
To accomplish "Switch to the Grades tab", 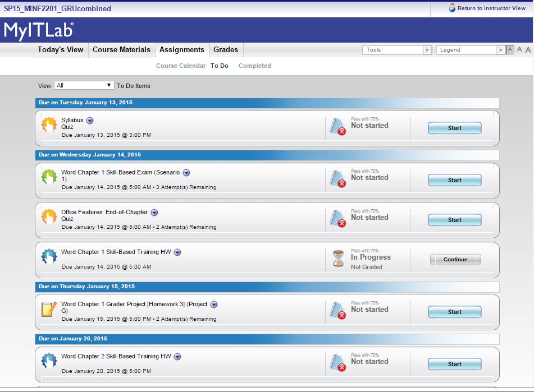I will pos(226,49).
